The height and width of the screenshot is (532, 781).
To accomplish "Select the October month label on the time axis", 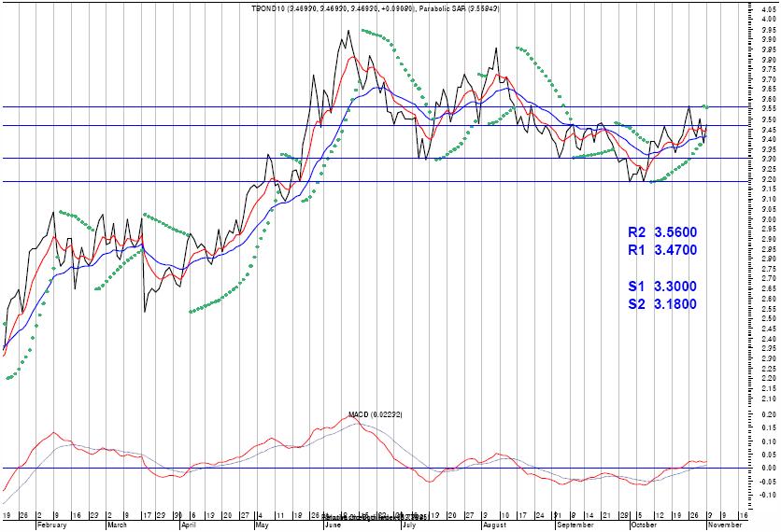I will (x=644, y=525).
